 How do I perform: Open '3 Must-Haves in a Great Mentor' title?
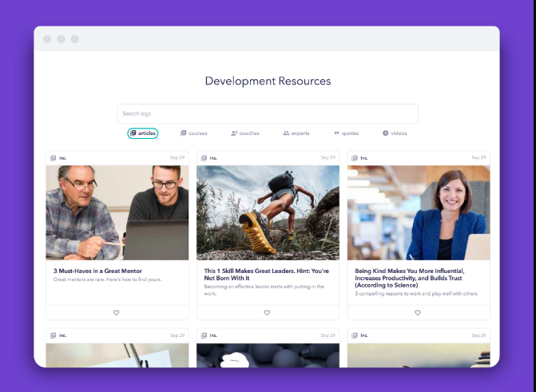tap(97, 271)
